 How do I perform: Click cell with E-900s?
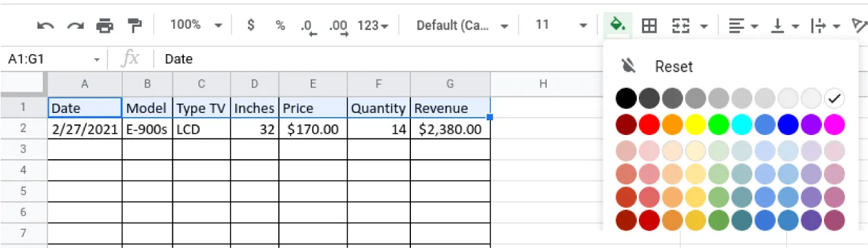pos(147,129)
